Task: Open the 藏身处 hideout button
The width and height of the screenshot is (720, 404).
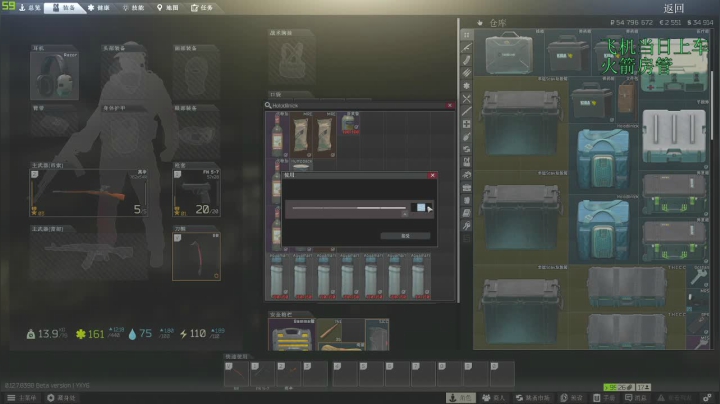Action: coord(62,398)
